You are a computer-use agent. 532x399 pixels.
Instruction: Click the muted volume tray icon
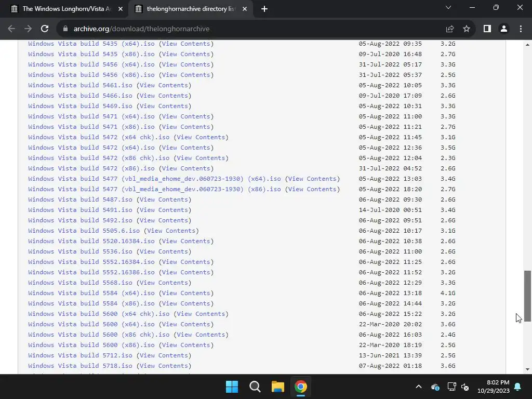[465, 387]
